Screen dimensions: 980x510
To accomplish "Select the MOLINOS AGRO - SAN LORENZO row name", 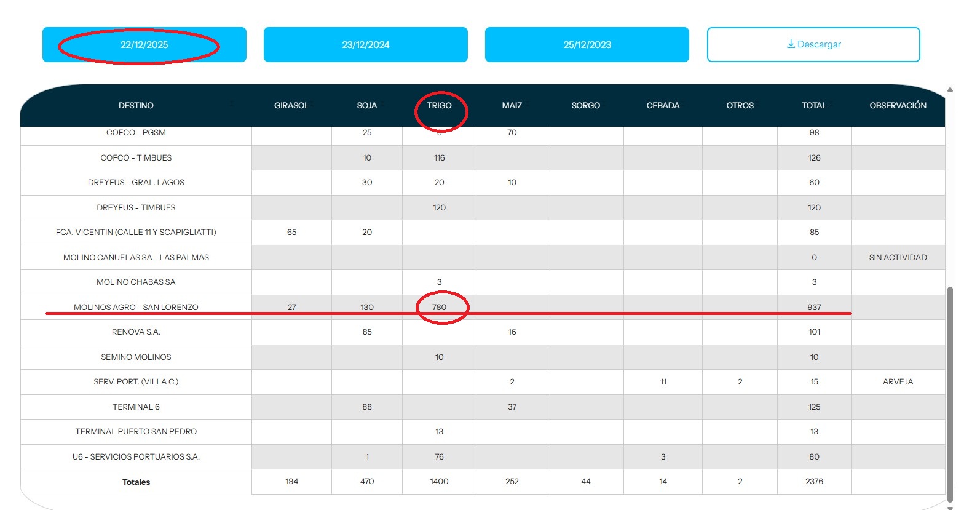I will pos(136,306).
